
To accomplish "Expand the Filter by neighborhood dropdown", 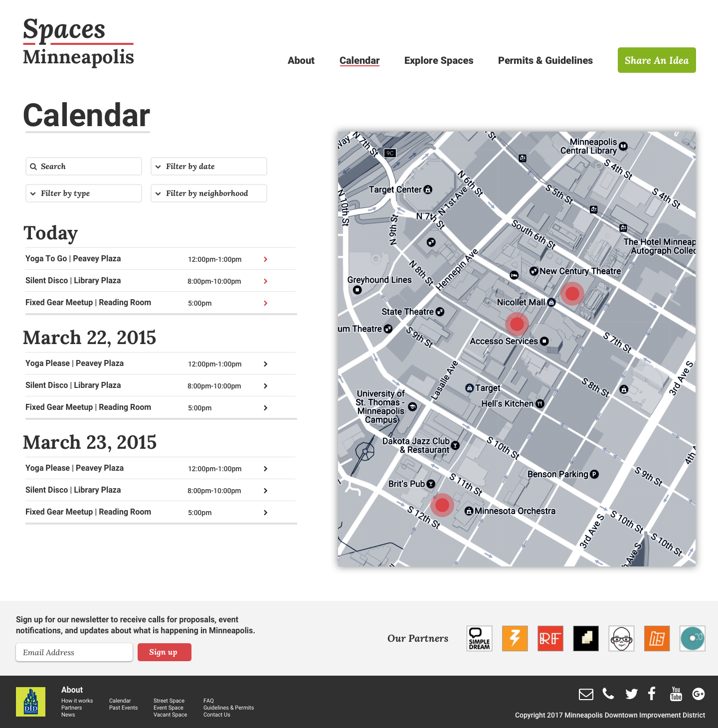I will pos(209,193).
